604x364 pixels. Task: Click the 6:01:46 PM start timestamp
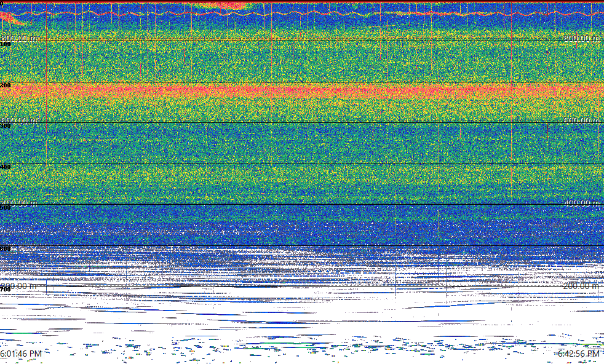coord(21,354)
